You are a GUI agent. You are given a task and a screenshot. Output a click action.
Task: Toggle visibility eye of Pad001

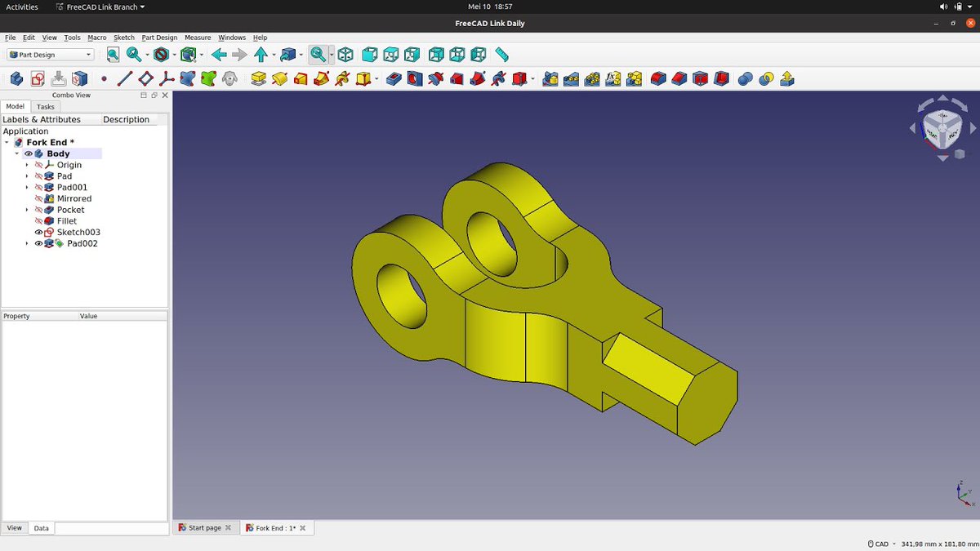point(38,187)
